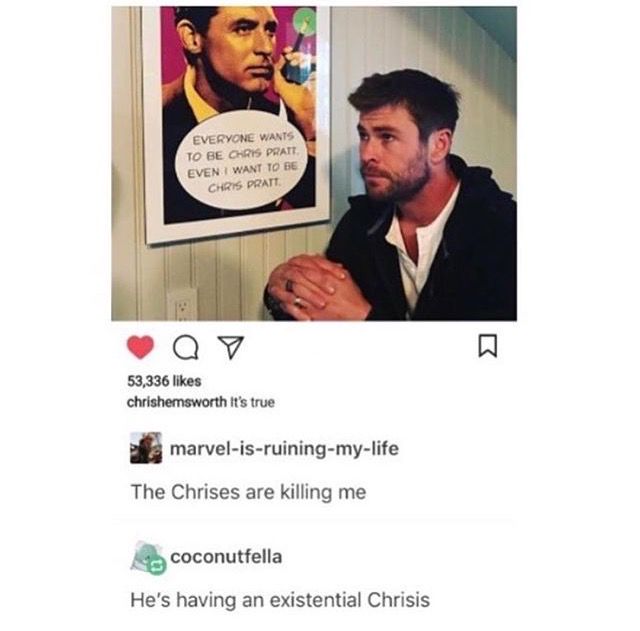Open the chrishemsworth username link
Viewport: 640px width, 631px height.
pyautogui.click(x=177, y=402)
